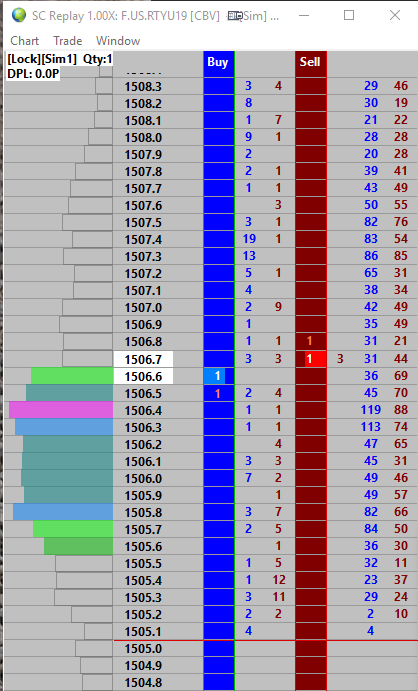The height and width of the screenshot is (691, 418).
Task: Maximize the SC Replay window
Action: click(349, 15)
